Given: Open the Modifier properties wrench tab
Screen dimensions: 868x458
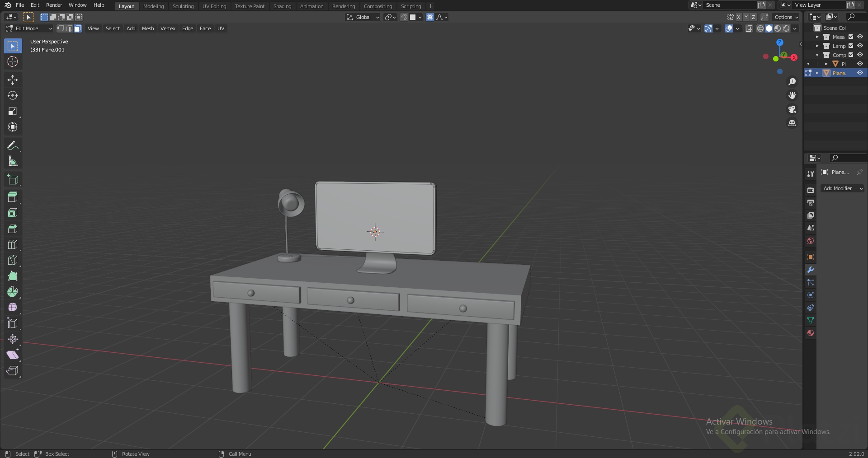Looking at the screenshot, I should pos(811,270).
